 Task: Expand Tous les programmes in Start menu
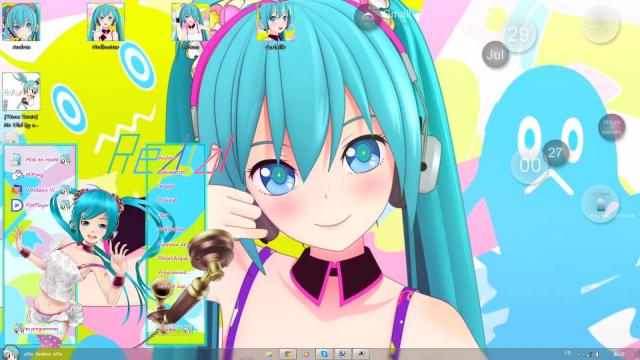pos(39,329)
